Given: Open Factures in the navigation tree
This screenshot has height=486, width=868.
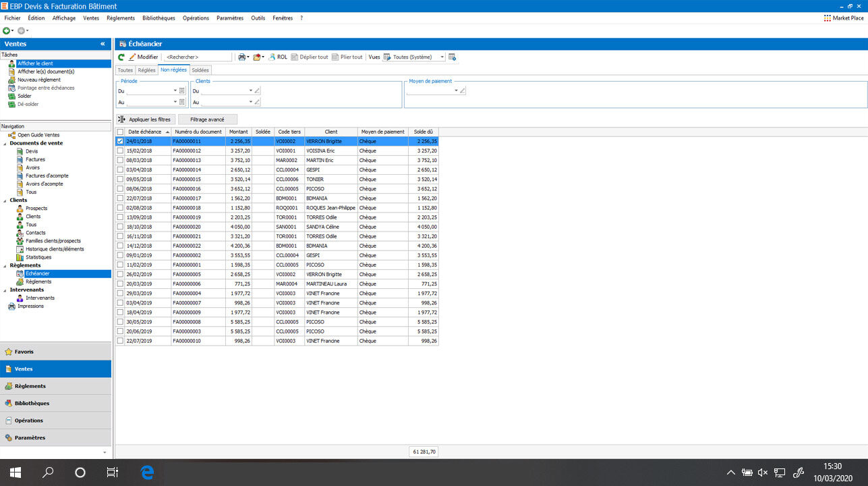Looking at the screenshot, I should 36,159.
